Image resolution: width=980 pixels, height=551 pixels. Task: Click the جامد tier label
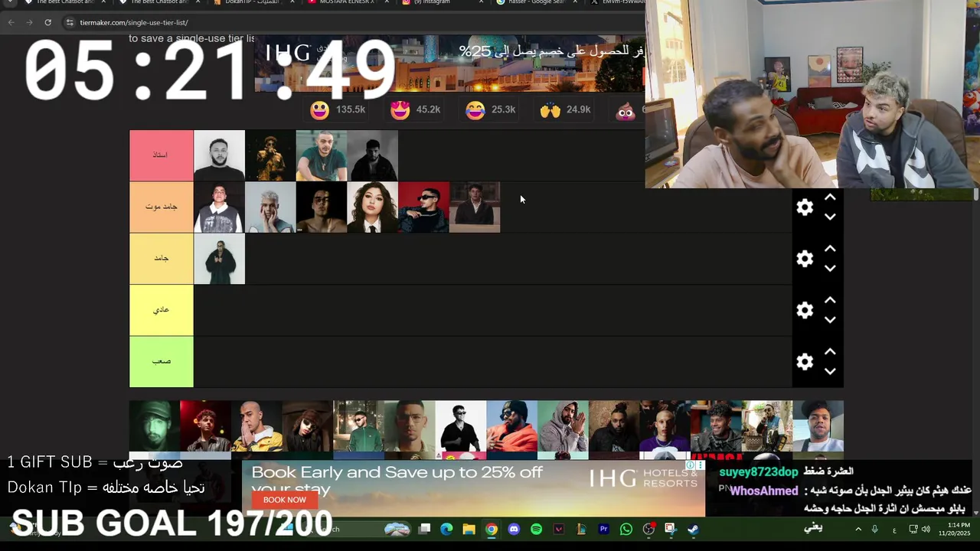pos(161,259)
